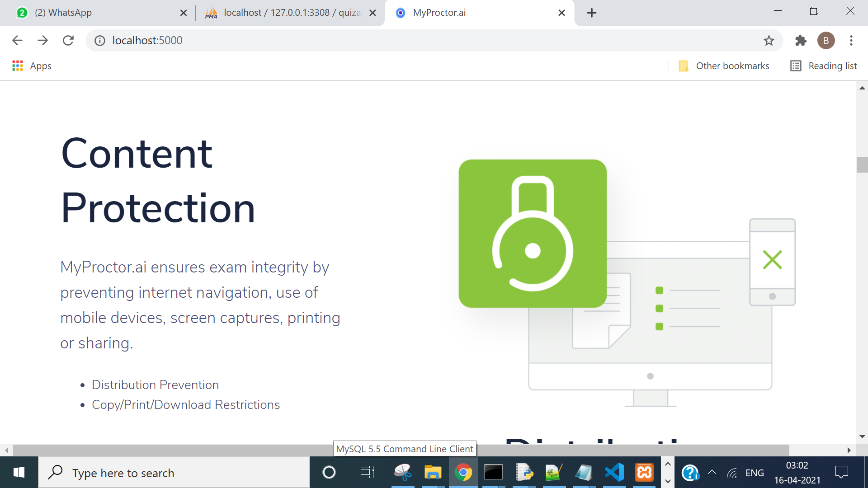
Task: Click the refresh page button
Action: coord(67,41)
